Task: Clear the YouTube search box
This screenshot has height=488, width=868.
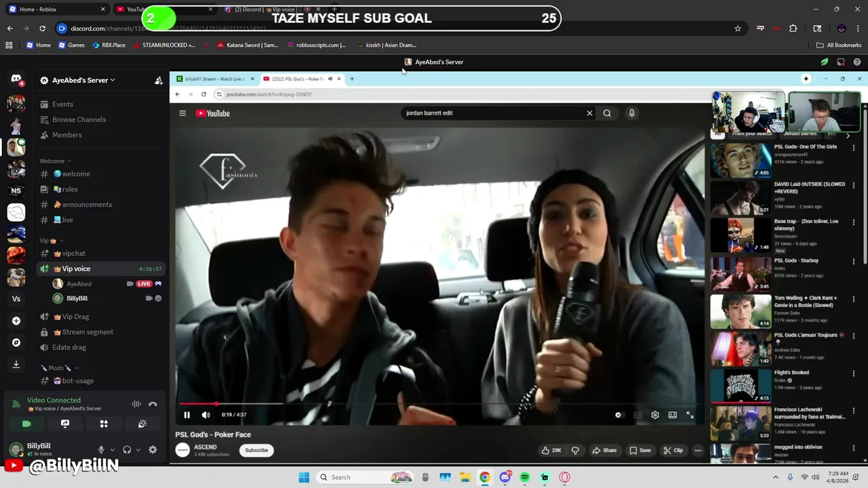Action: (589, 113)
